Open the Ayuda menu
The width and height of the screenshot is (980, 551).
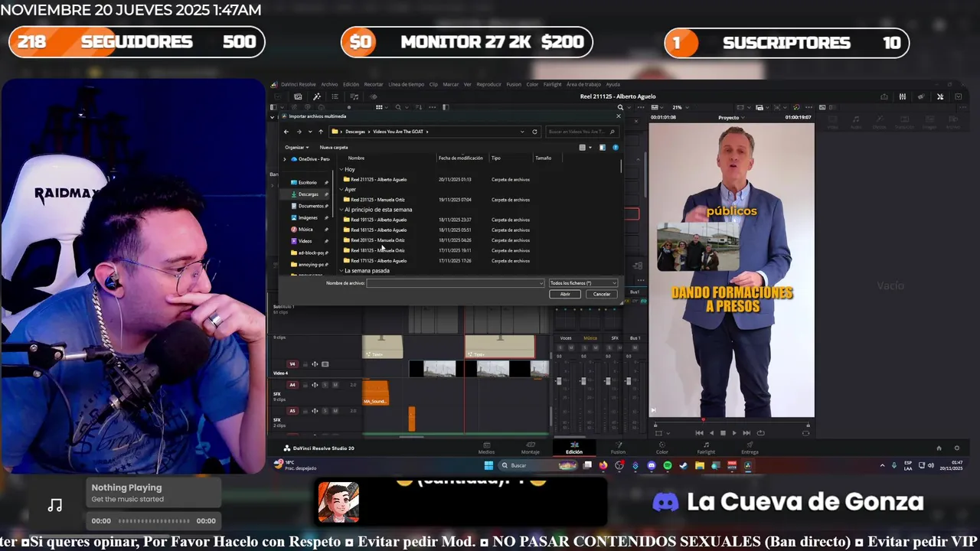pyautogui.click(x=613, y=84)
